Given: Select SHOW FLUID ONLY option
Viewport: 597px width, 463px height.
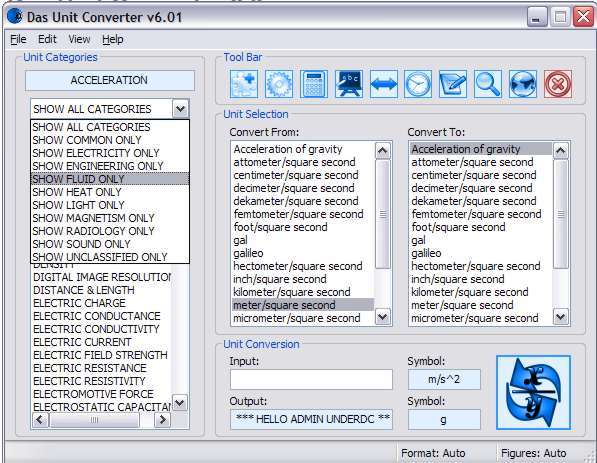Looking at the screenshot, I should tap(110, 179).
